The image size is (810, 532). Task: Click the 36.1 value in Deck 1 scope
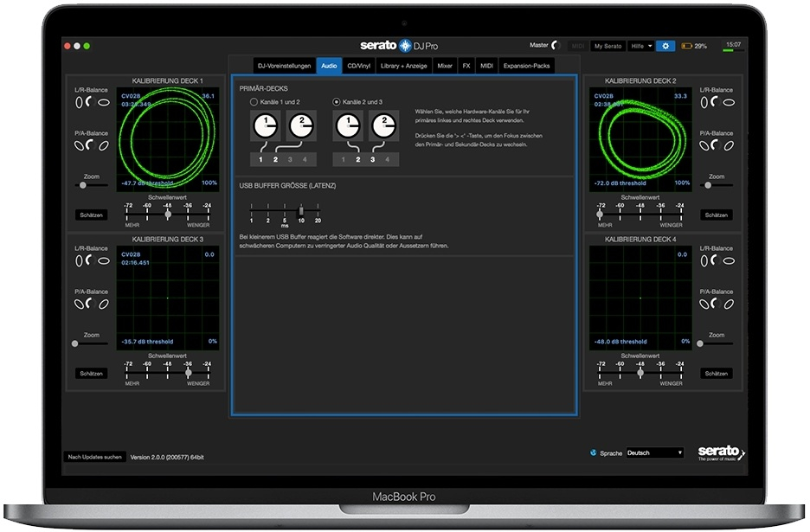pos(209,96)
